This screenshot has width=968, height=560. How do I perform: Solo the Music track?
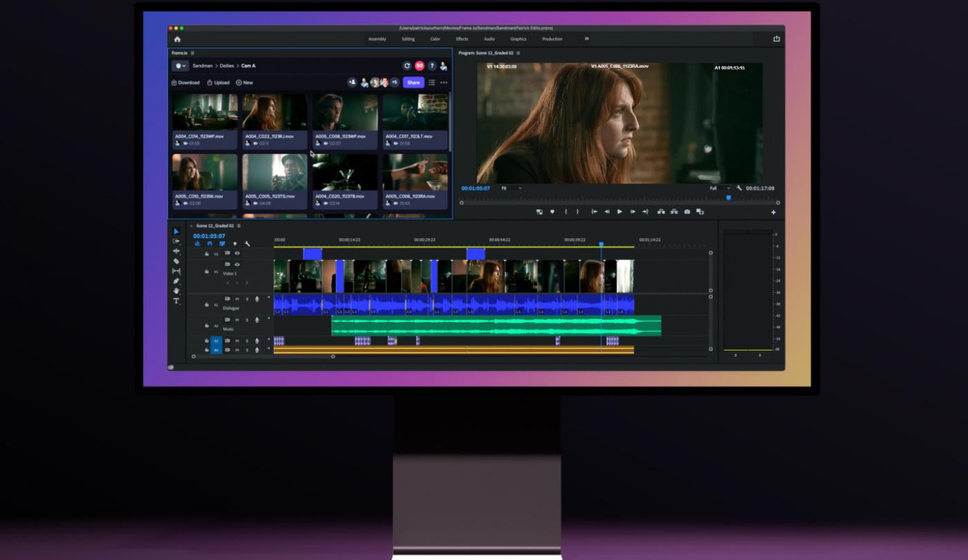coord(247,320)
